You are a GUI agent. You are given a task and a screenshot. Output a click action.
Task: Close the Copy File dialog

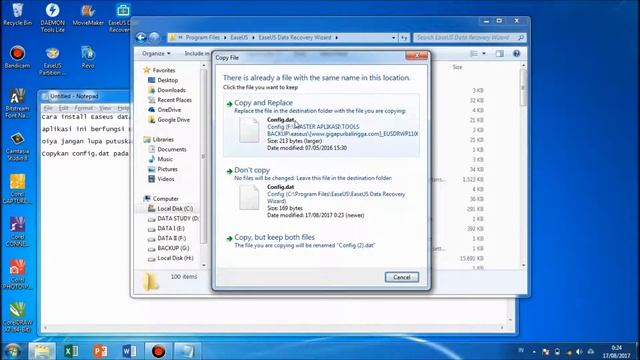[417, 56]
